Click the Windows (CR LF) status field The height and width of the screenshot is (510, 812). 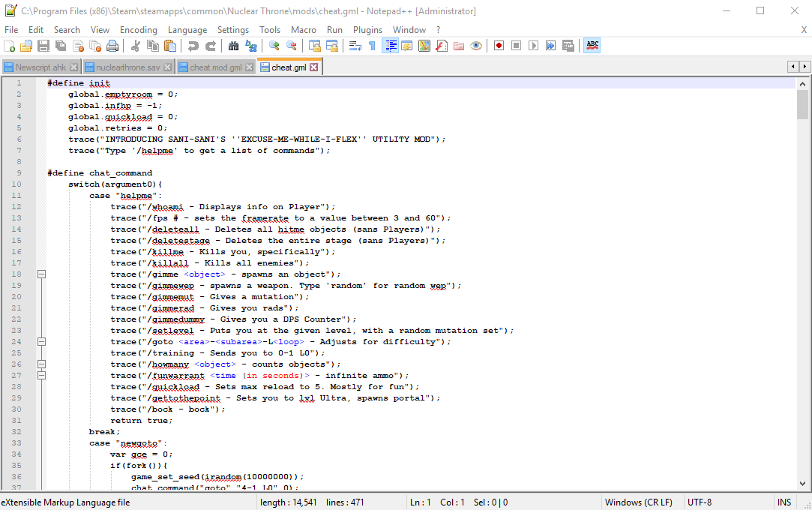point(638,502)
